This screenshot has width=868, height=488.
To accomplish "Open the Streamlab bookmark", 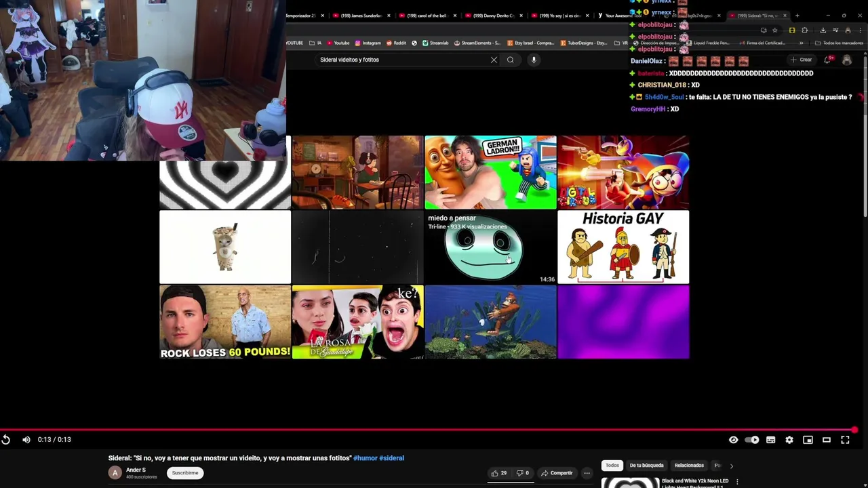I will 435,43.
